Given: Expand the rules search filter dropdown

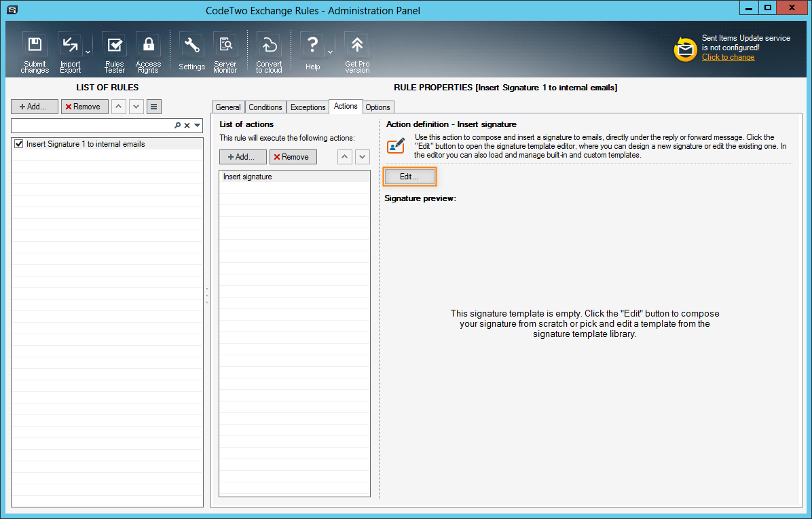Looking at the screenshot, I should tap(198, 126).
